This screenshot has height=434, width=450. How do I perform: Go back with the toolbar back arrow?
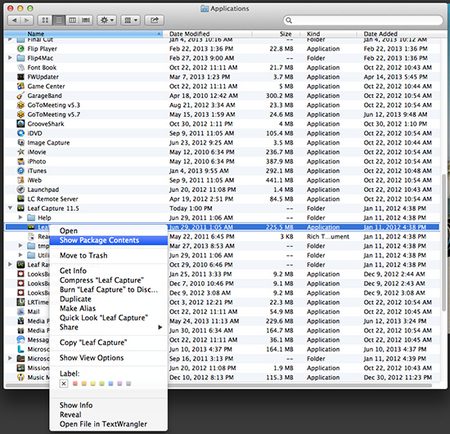[x=14, y=20]
